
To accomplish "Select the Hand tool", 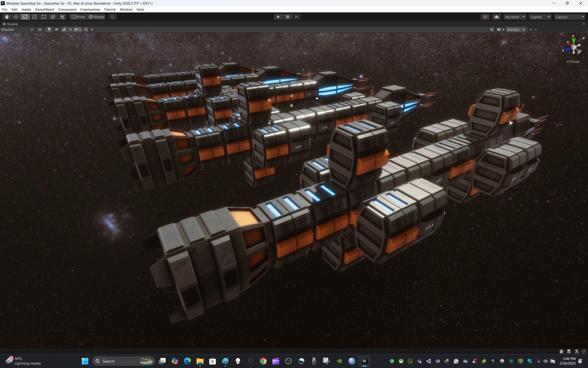I will pos(7,17).
